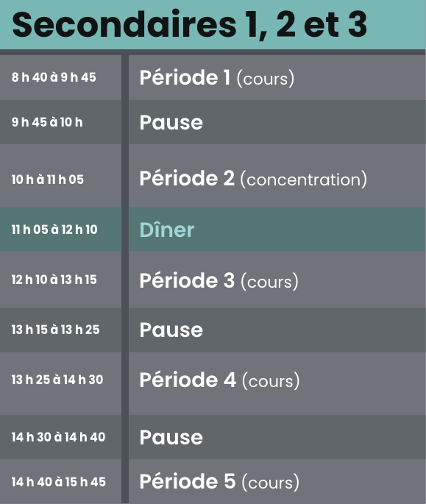The width and height of the screenshot is (426, 504).
Task: Click the 14 h 40 à 15 h 45 time cell
Action: tap(60, 481)
